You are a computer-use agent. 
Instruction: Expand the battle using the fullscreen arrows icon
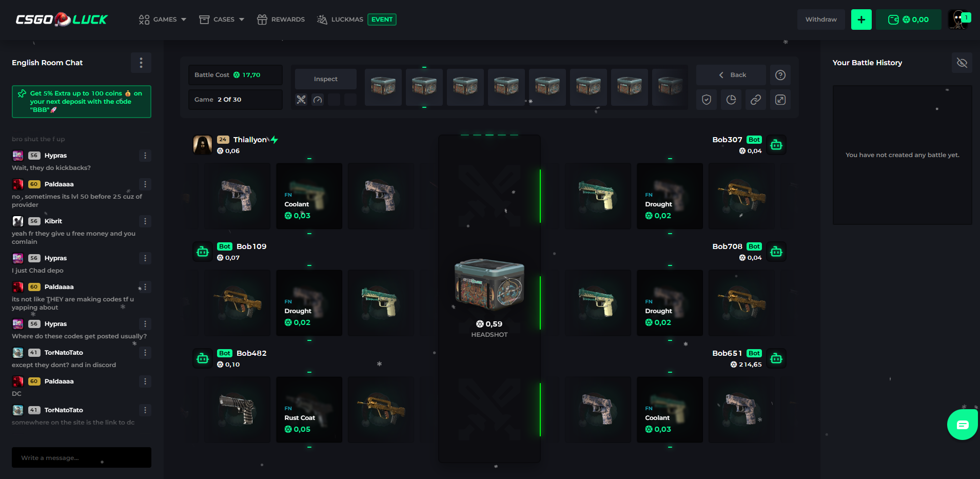click(780, 100)
